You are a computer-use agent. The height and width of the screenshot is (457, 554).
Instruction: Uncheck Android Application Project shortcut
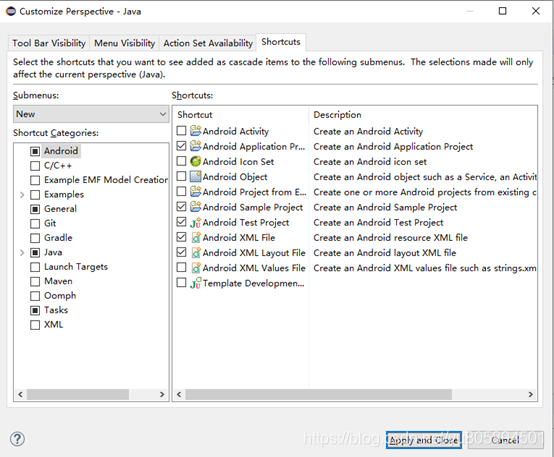click(x=181, y=146)
